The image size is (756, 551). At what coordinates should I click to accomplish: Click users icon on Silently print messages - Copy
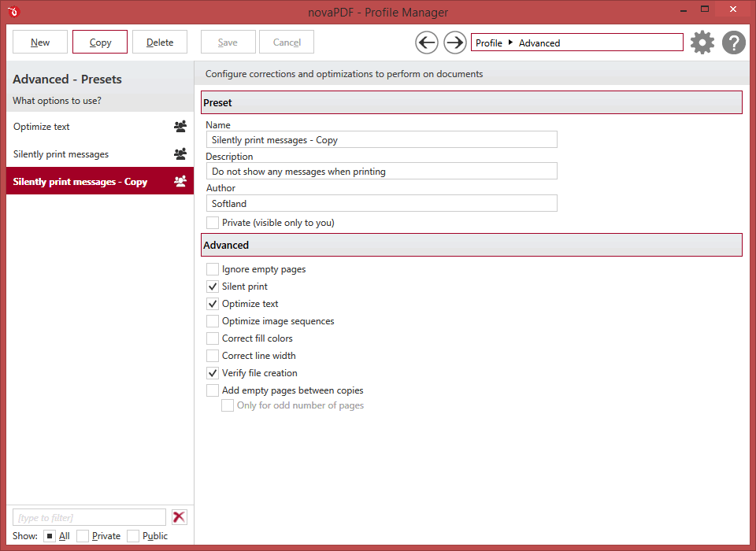[x=180, y=181]
